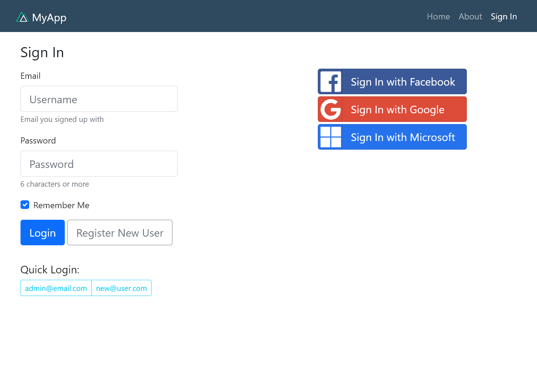The height and width of the screenshot is (392, 537).
Task: Click the Google G logo icon
Action: [x=330, y=109]
